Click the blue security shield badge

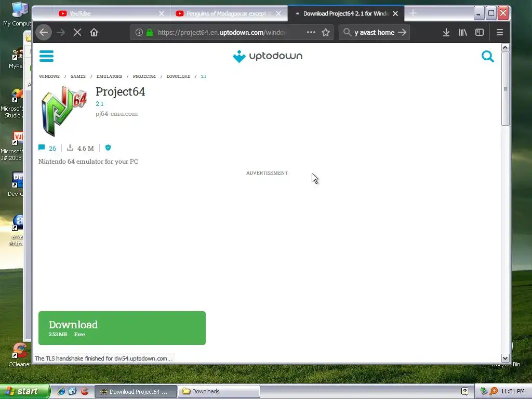point(108,148)
